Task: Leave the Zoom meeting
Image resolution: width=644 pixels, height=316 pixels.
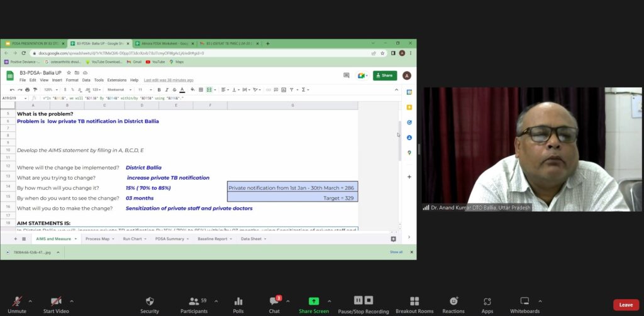Action: [625, 305]
